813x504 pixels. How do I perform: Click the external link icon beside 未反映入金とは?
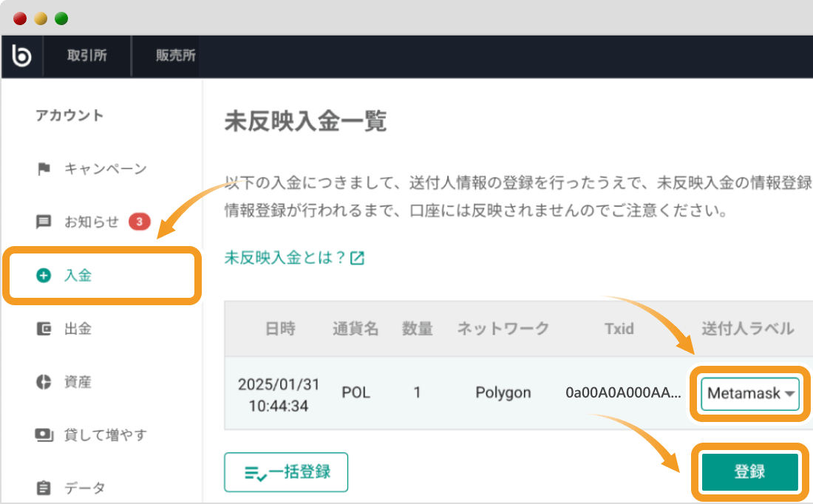(x=357, y=258)
